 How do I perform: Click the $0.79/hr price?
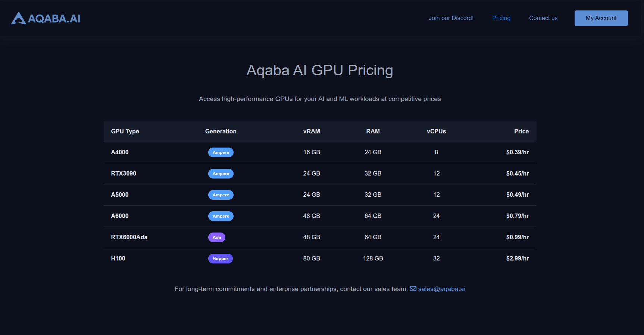518,216
